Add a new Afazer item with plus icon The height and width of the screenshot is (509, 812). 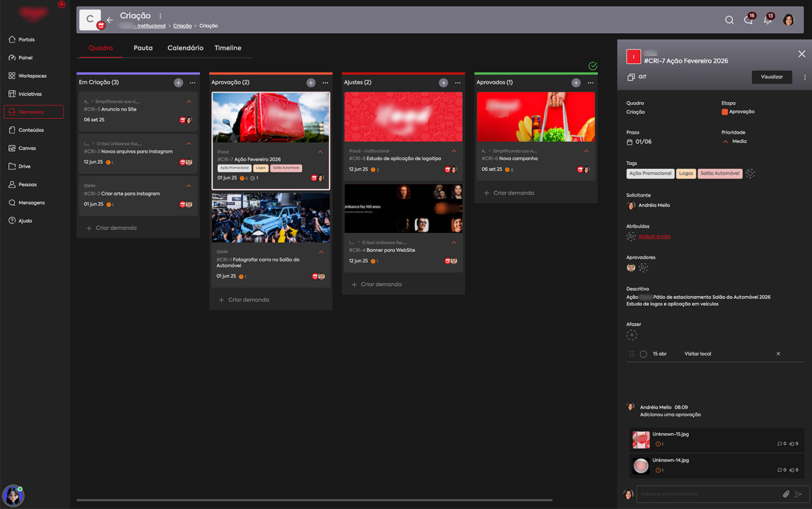[631, 335]
